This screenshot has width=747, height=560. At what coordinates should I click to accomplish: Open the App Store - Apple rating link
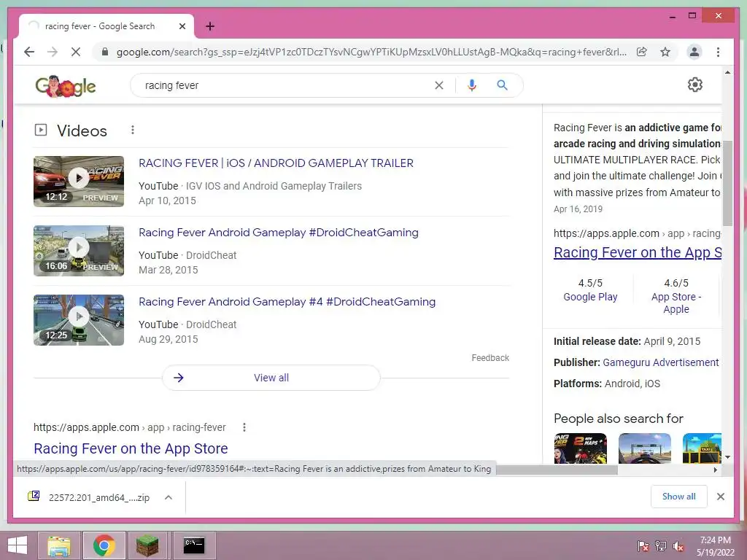(676, 303)
